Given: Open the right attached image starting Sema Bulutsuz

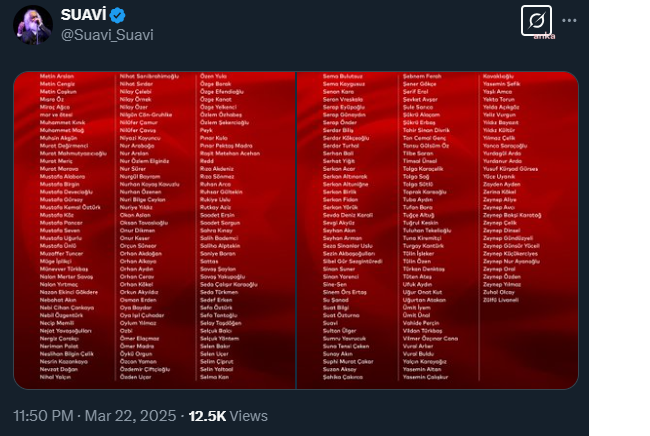Looking at the screenshot, I should (x=437, y=230).
